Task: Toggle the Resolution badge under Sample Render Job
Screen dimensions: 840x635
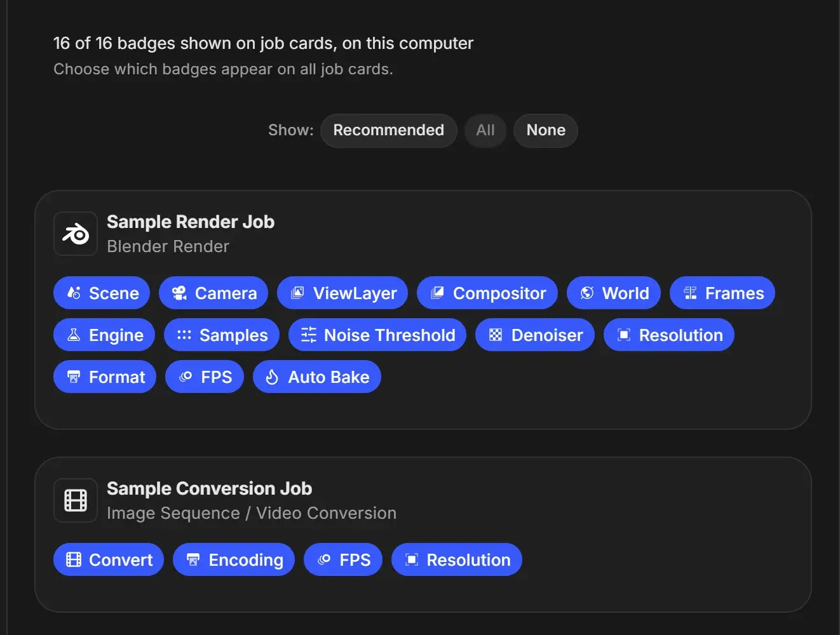Action: point(668,335)
